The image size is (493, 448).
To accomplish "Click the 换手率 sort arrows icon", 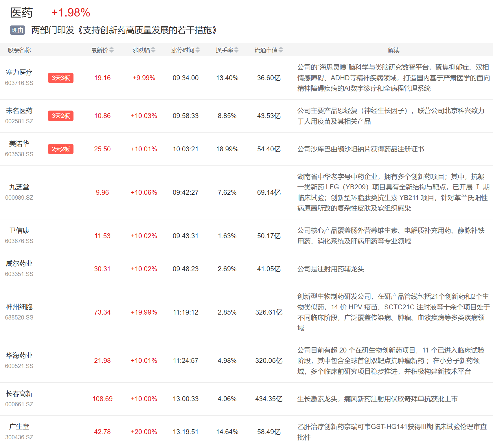I will tap(236, 50).
